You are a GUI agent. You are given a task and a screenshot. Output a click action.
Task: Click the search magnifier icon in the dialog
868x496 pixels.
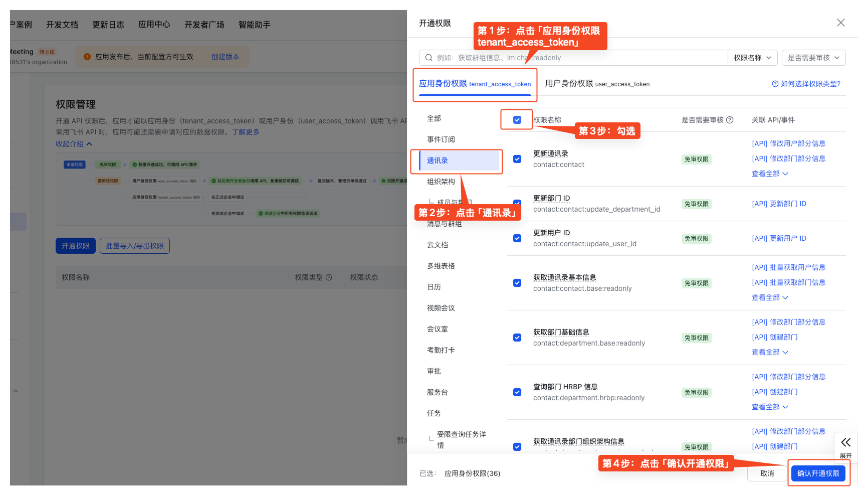pyautogui.click(x=429, y=57)
